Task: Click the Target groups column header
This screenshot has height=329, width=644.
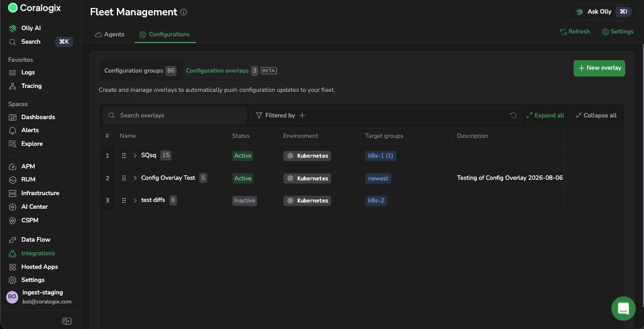Action: (x=384, y=136)
